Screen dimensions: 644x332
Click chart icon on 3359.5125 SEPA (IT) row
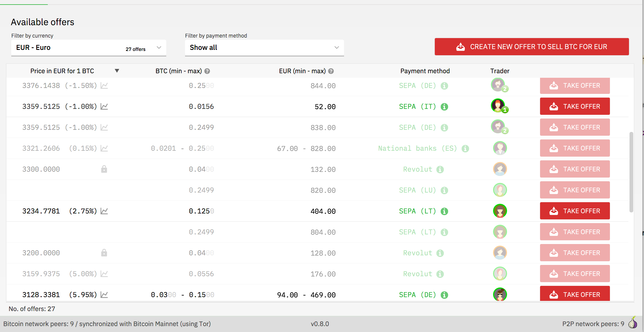click(x=104, y=106)
